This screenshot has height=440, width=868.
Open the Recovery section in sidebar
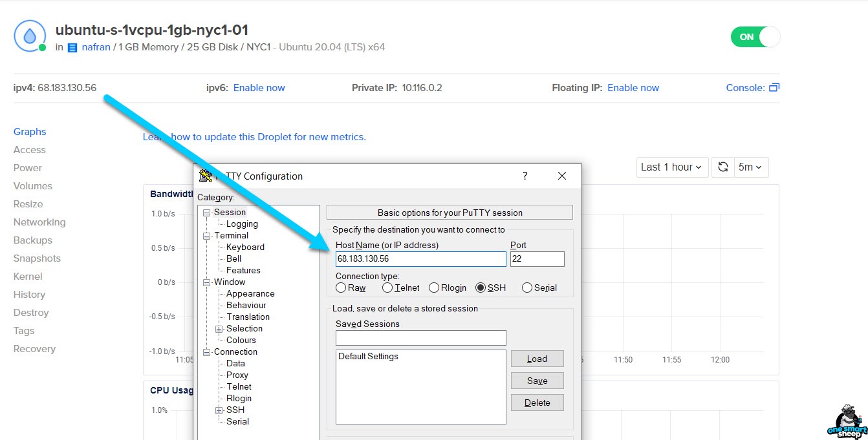pos(34,349)
